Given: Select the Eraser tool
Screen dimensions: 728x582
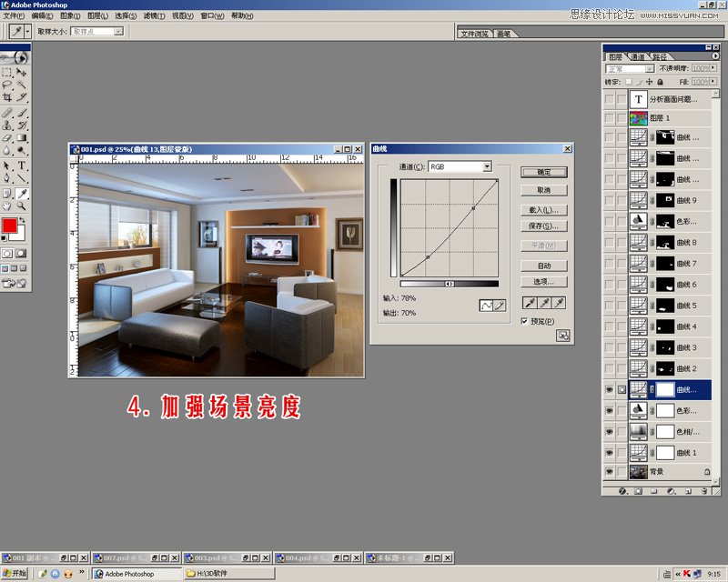Looking at the screenshot, I should (7, 137).
